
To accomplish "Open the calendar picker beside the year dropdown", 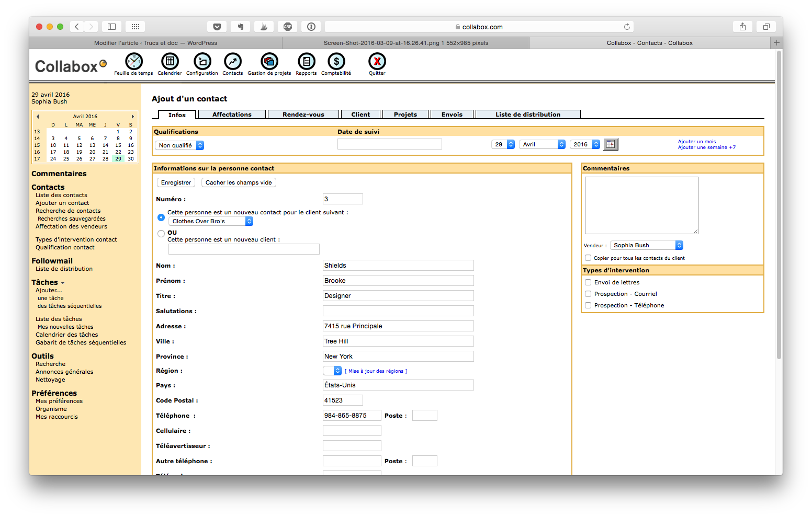I will point(610,144).
